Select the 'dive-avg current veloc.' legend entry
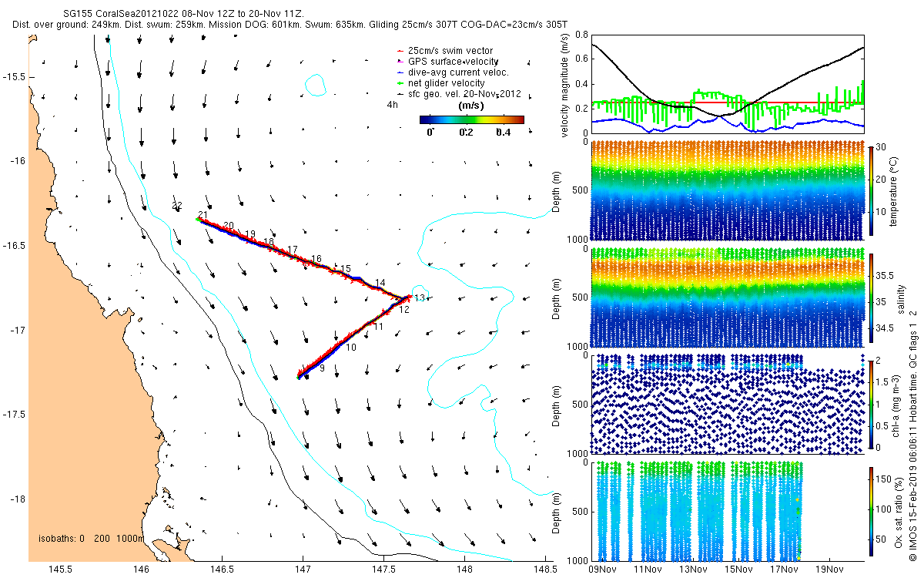This screenshot has width=924, height=578. [x=452, y=72]
